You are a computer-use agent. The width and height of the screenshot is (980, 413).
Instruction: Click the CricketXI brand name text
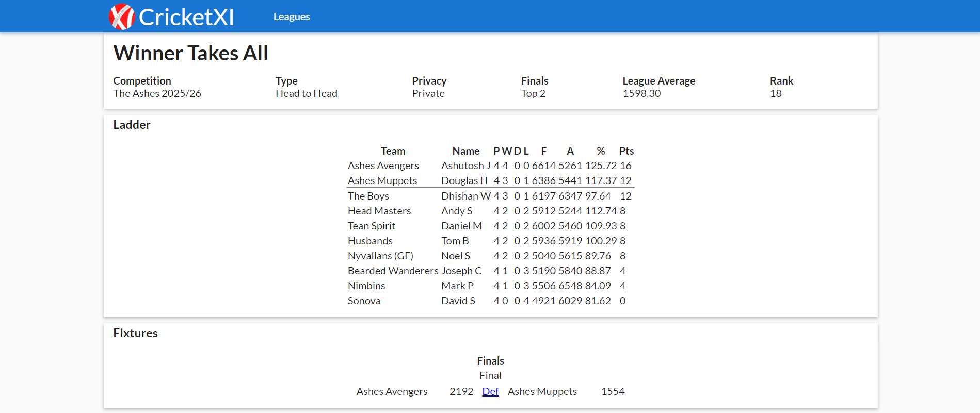pos(186,18)
